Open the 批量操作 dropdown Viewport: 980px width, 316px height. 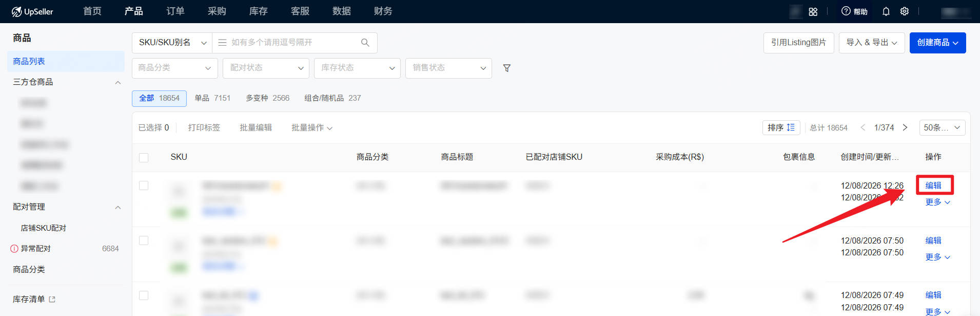tap(312, 127)
